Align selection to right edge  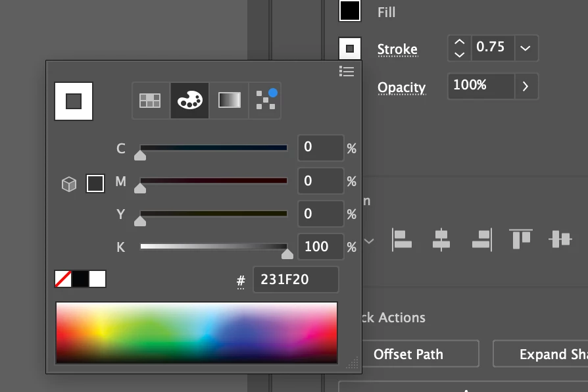481,239
